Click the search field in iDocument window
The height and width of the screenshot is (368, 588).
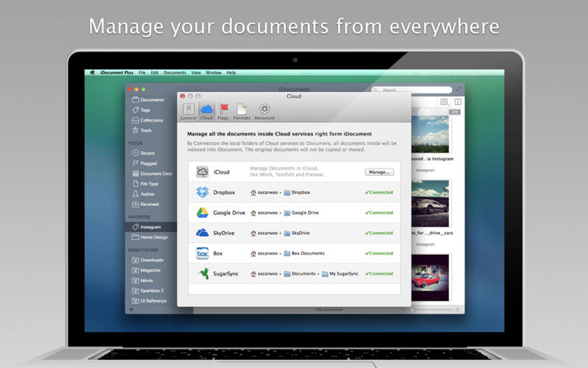tap(412, 90)
